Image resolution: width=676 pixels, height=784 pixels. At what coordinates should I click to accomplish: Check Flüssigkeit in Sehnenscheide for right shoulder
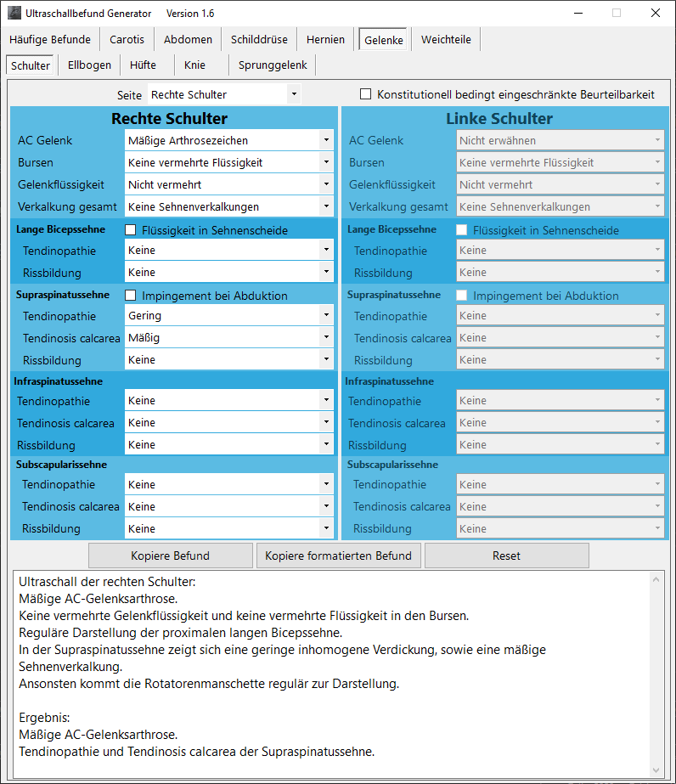pyautogui.click(x=131, y=229)
